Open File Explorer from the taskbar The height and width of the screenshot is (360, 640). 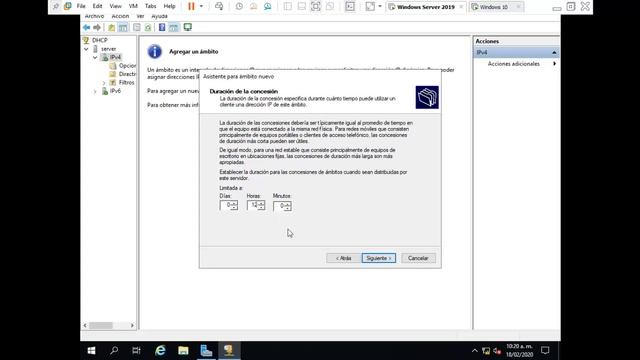[183, 351]
